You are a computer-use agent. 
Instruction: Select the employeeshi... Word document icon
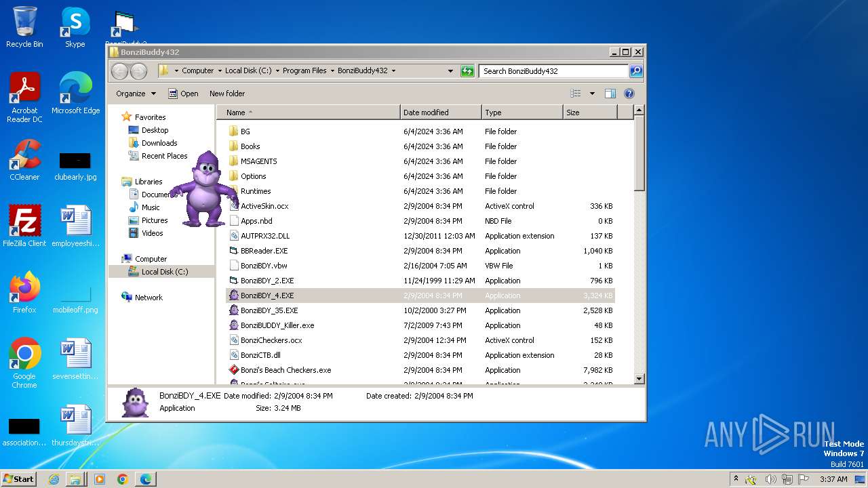coord(75,226)
